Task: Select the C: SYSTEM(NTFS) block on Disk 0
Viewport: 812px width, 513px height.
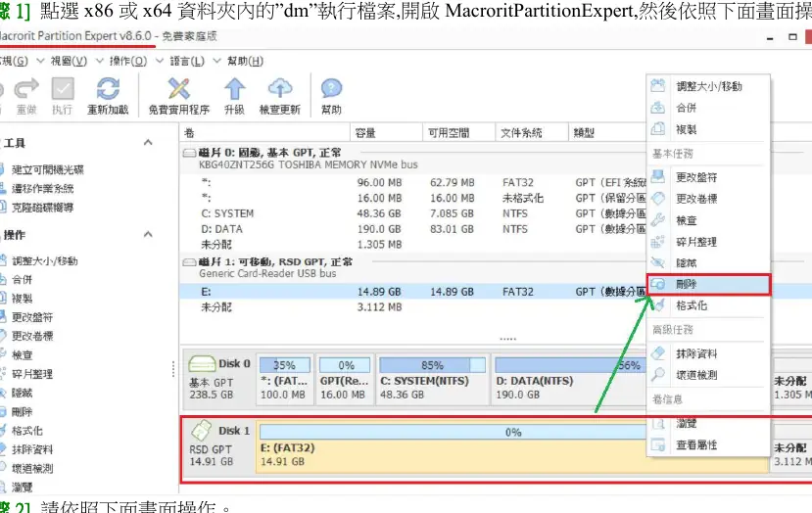Action: (432, 380)
